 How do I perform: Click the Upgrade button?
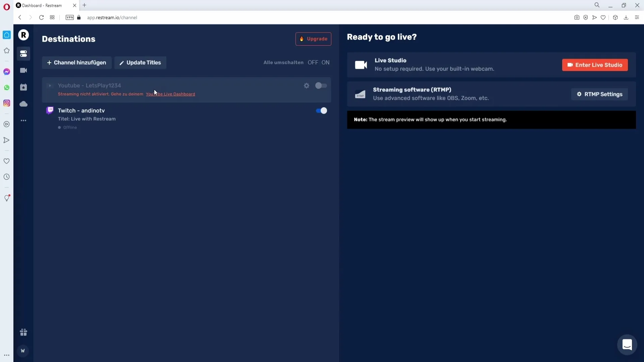tap(313, 39)
